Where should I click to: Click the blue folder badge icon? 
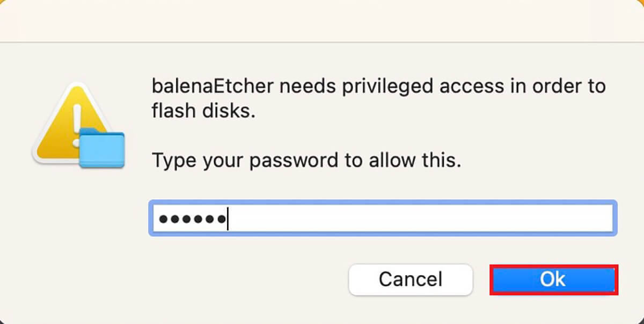[x=101, y=149]
